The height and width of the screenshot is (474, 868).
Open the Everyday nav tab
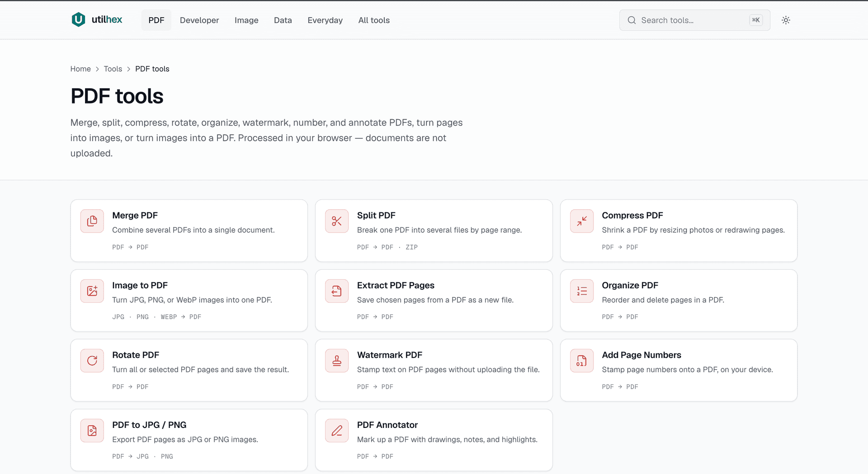tap(325, 20)
